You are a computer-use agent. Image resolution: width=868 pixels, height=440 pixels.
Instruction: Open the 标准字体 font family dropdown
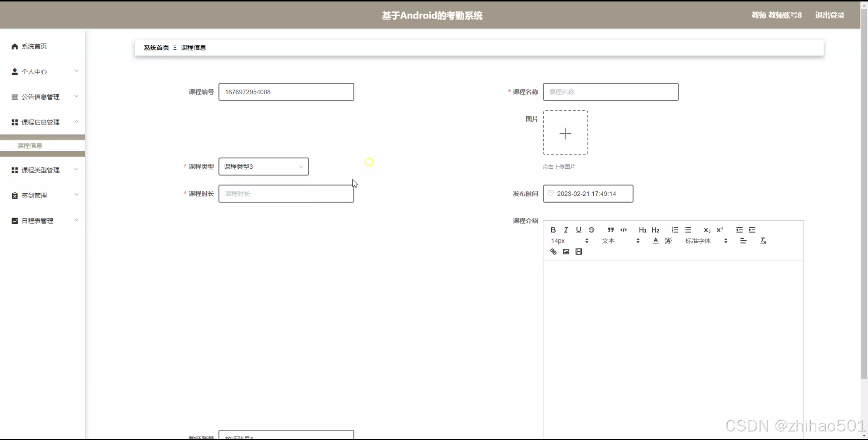coord(706,241)
